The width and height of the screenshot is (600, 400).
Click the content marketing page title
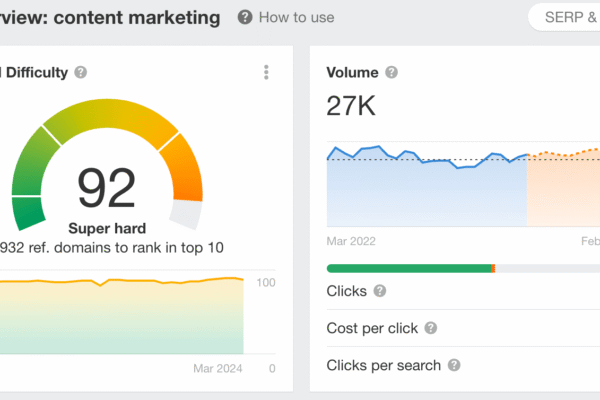tap(137, 18)
